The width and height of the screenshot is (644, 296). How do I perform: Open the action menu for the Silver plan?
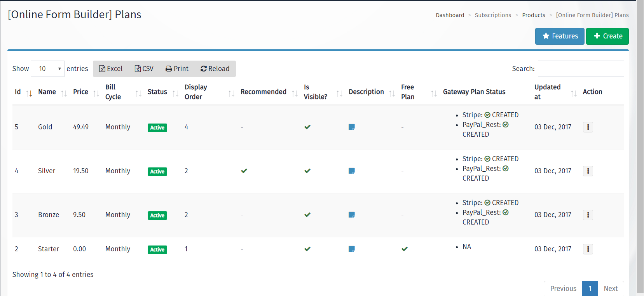[x=588, y=171]
